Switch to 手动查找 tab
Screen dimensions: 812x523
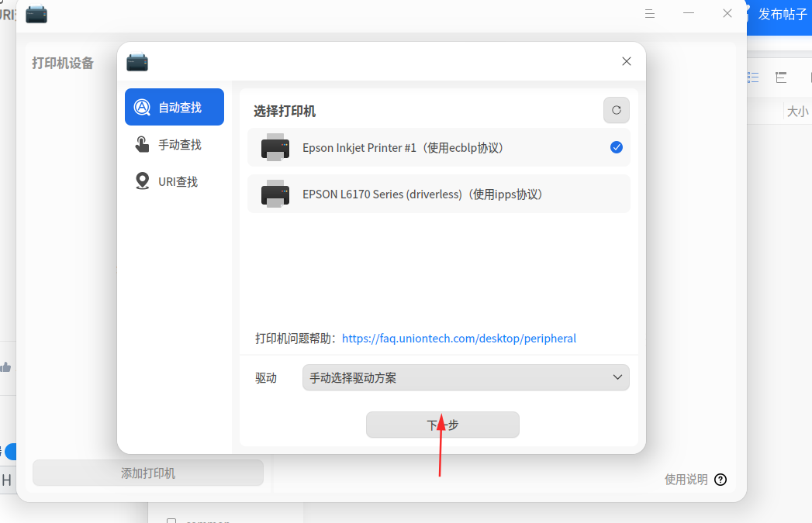174,144
